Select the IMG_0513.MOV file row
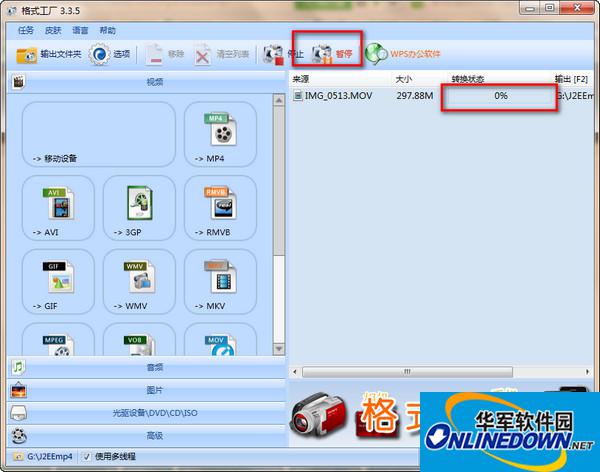600x472 pixels. tap(443, 95)
